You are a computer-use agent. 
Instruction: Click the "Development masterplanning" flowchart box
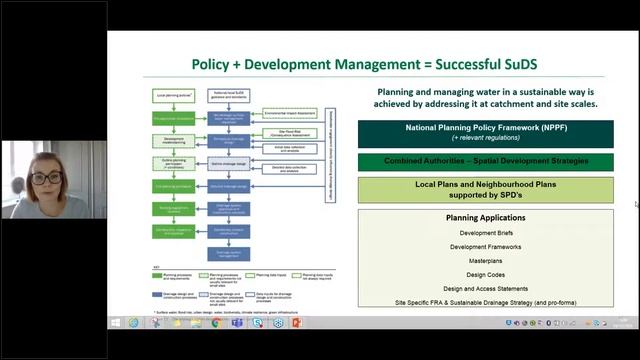(x=173, y=141)
